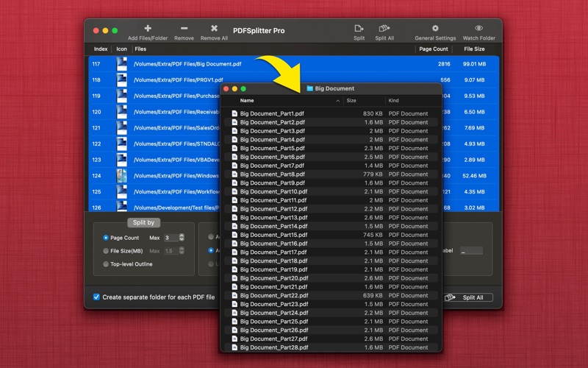The height and width of the screenshot is (368, 588).
Task: Click Name column sort arrow in Big Document window
Action: [338, 101]
